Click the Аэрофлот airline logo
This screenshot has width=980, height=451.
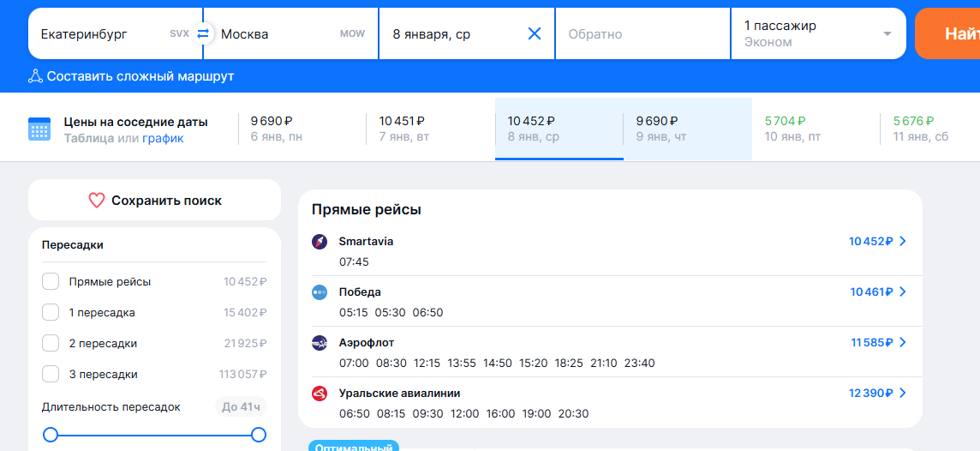point(320,343)
